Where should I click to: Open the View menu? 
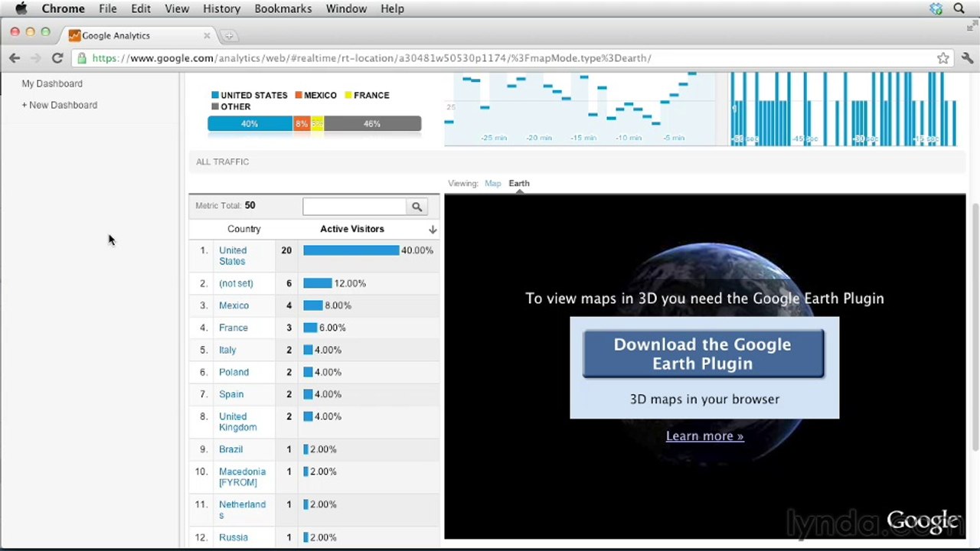point(177,8)
